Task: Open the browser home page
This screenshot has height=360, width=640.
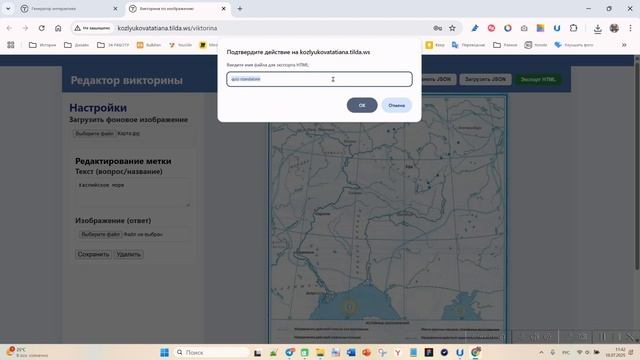Action: click(58, 28)
